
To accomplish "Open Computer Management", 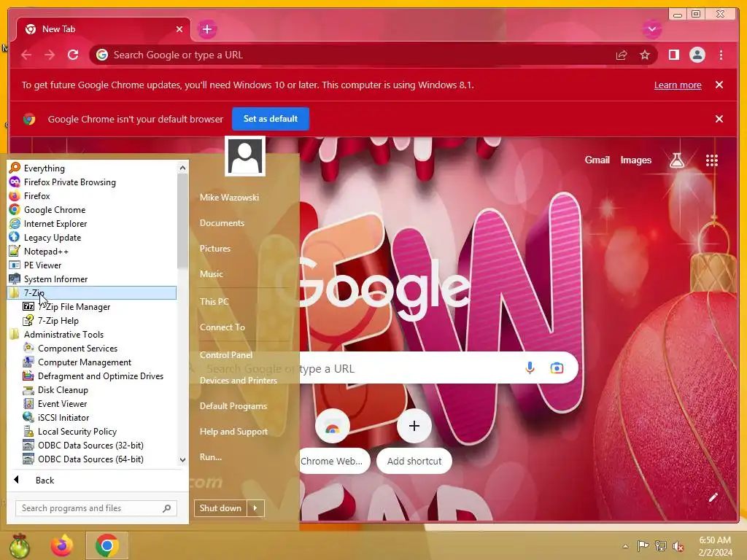I will pos(92,362).
